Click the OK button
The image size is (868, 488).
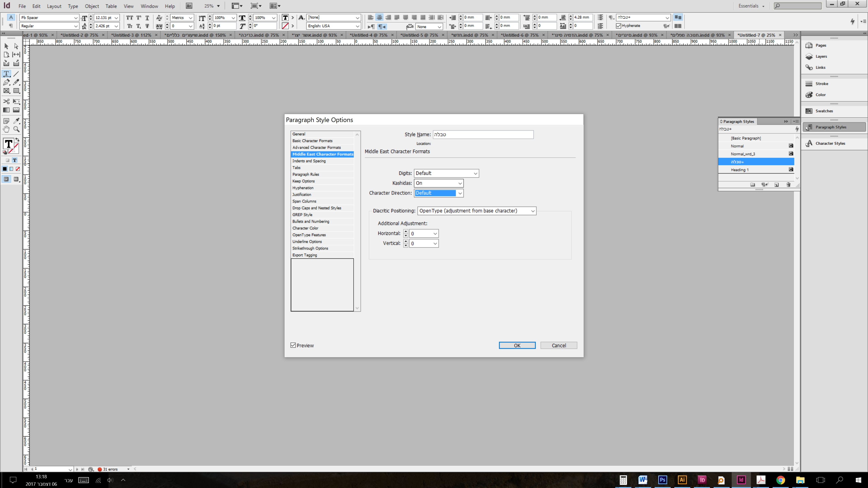[517, 345]
